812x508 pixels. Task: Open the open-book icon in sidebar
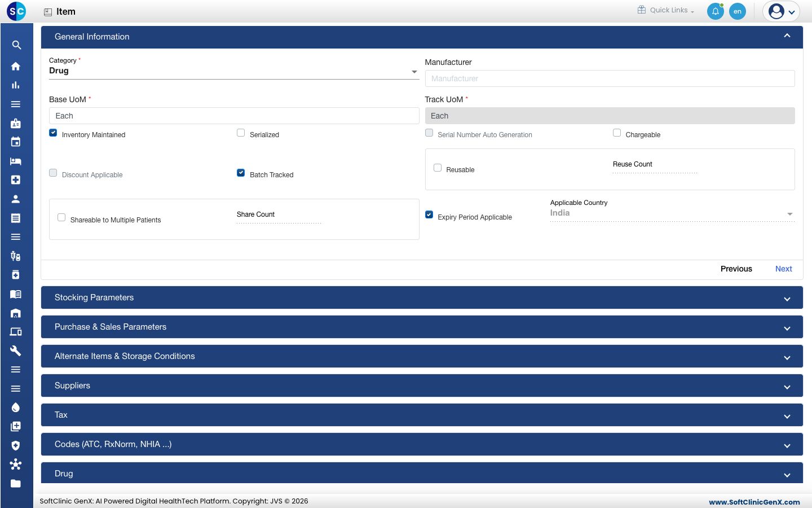16,294
